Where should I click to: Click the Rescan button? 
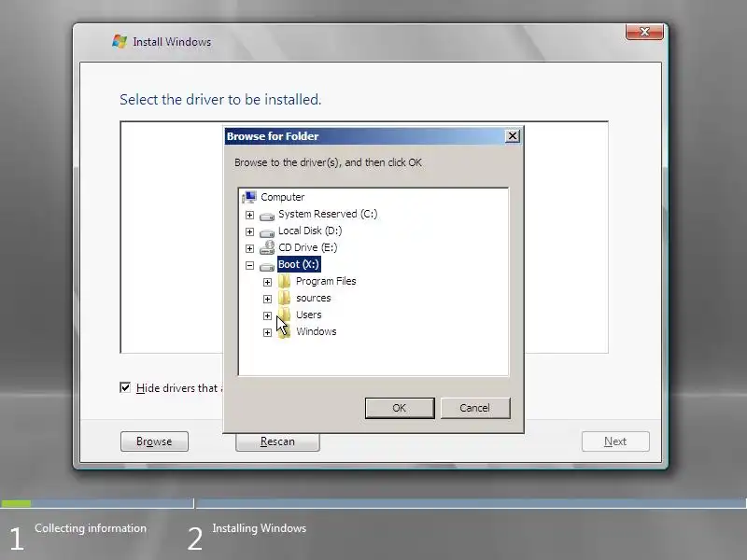[277, 441]
